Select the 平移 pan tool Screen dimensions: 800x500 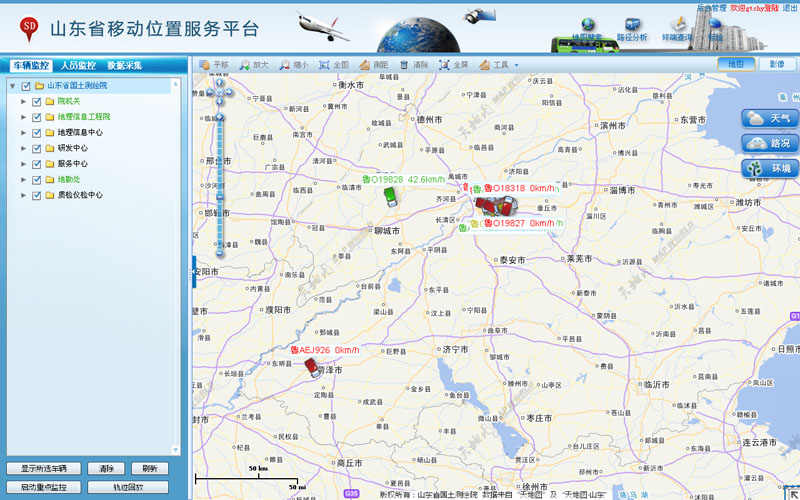[214, 65]
